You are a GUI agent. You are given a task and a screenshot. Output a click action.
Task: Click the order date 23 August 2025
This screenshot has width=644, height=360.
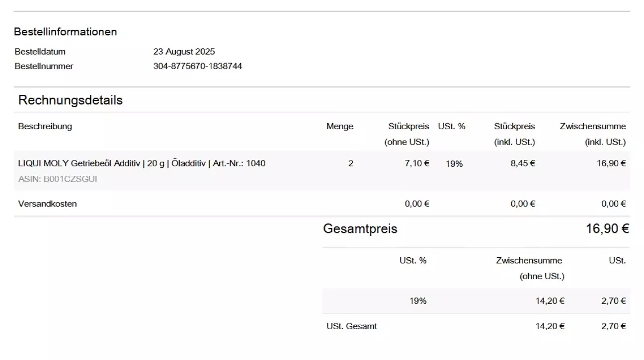tap(184, 52)
